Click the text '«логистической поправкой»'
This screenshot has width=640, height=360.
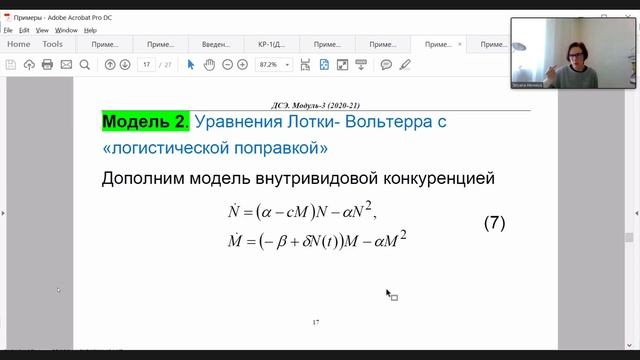pyautogui.click(x=215, y=148)
